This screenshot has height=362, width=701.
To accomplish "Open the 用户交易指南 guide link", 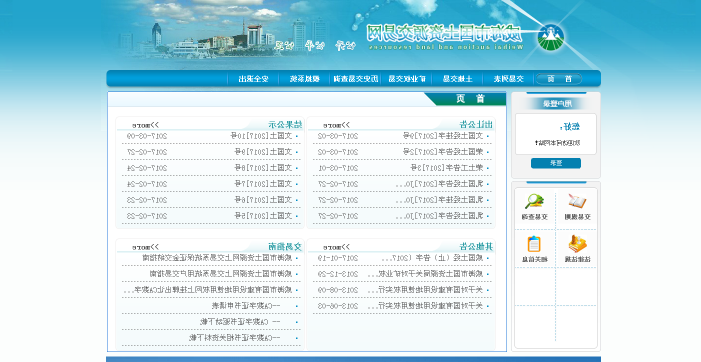I will click(x=221, y=274).
